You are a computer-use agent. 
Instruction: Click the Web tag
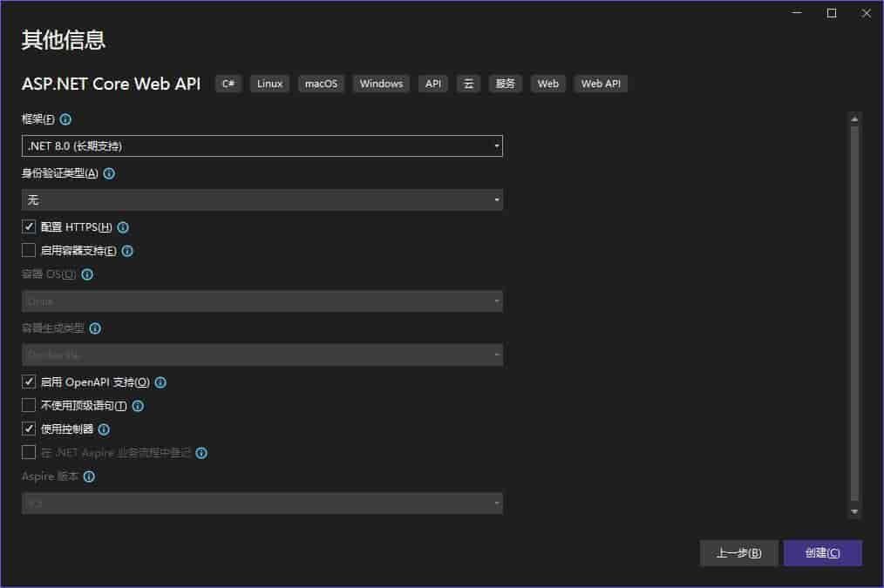click(548, 84)
